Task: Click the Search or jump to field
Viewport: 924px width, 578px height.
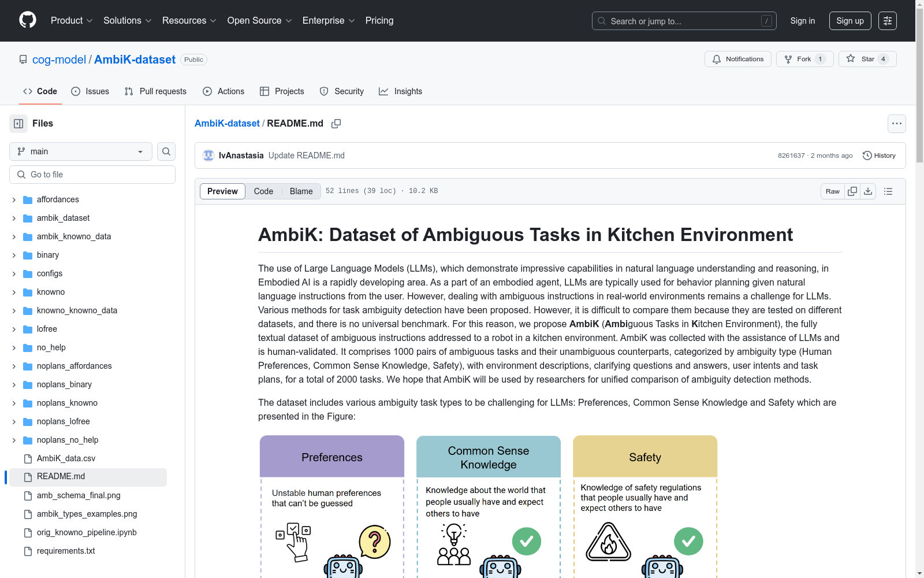Action: click(684, 21)
